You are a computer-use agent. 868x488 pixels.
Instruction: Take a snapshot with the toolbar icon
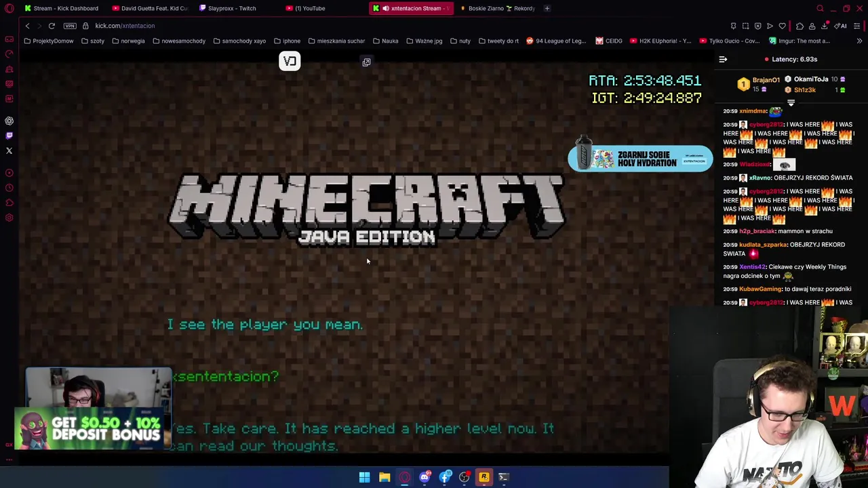pyautogui.click(x=745, y=26)
